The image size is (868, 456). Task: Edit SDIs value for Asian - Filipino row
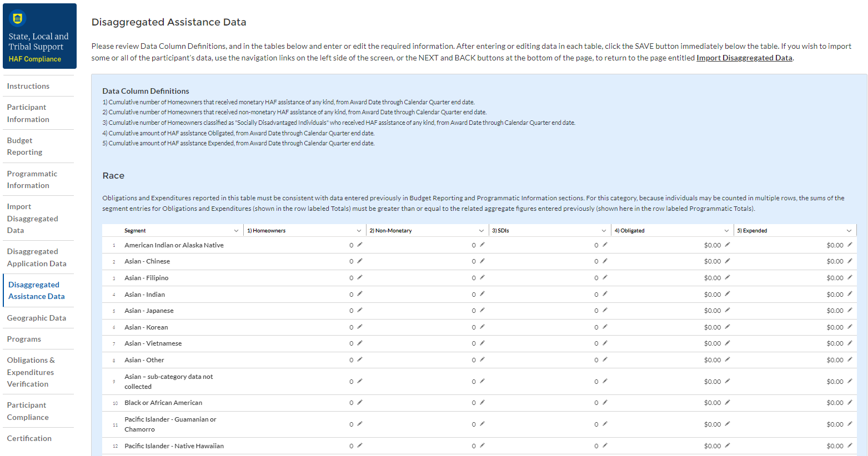coord(605,277)
